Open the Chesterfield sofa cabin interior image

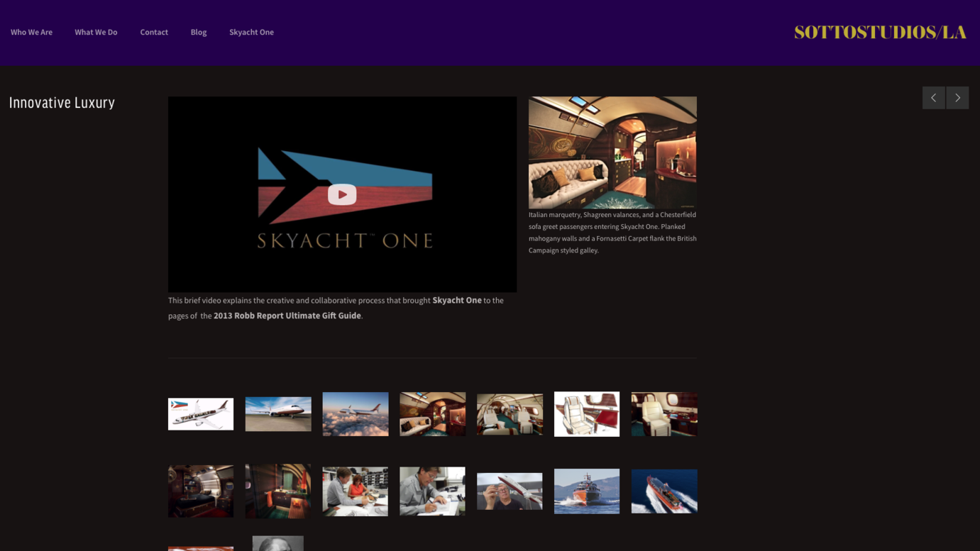click(x=612, y=152)
